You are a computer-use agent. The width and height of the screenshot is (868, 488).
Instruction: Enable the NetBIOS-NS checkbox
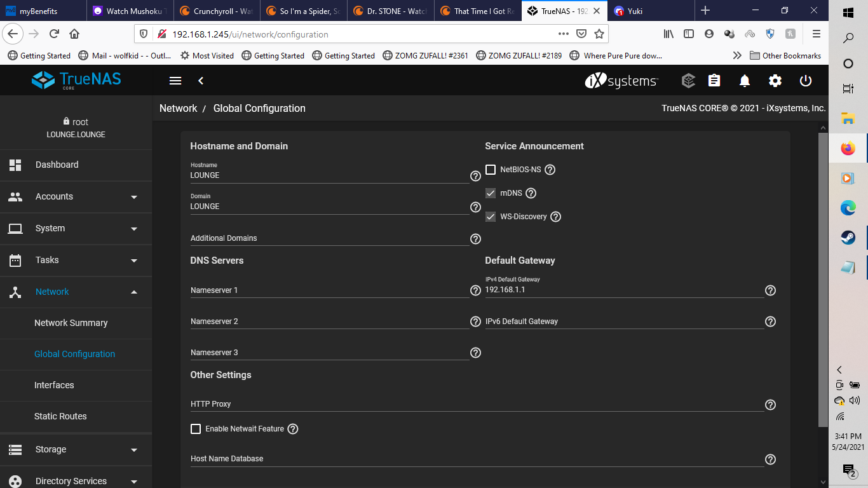pos(491,170)
